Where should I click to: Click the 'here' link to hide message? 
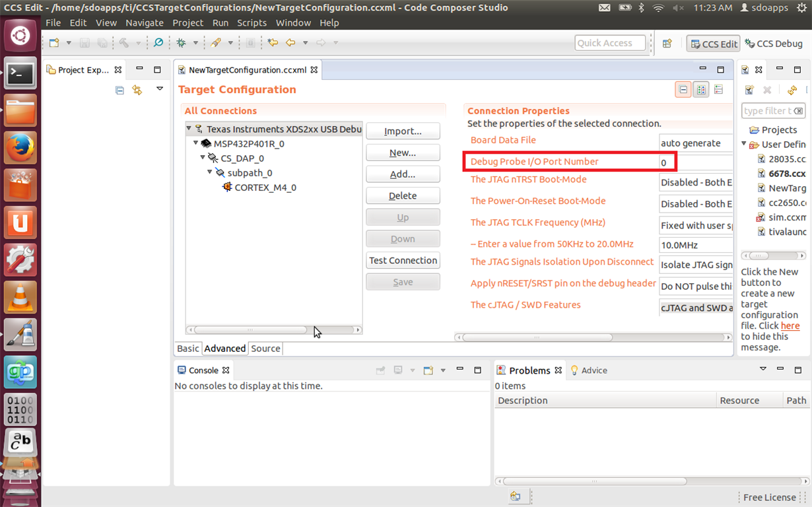790,326
